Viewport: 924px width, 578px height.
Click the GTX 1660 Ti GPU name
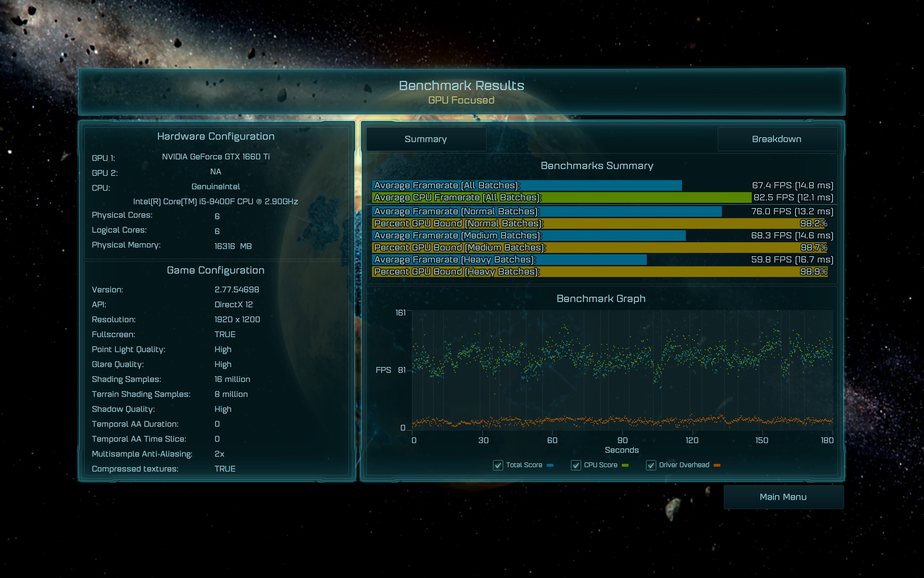[216, 157]
